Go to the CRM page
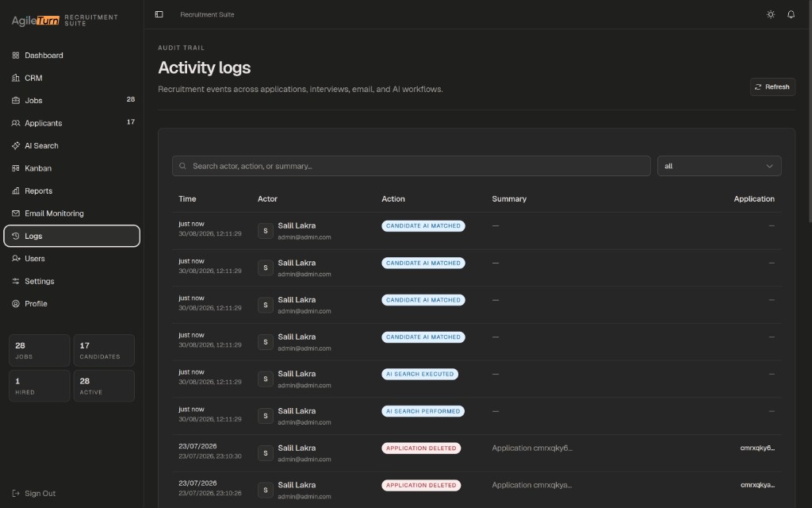 pos(71,78)
